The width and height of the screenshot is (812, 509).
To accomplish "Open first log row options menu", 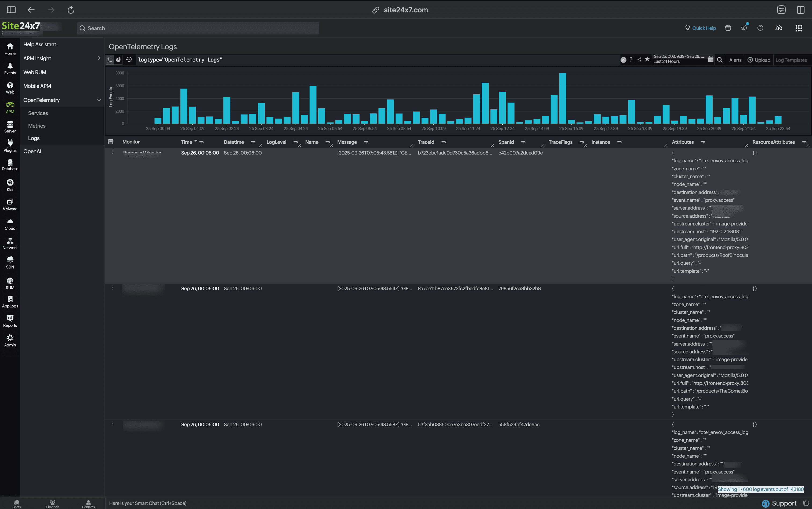I will [112, 152].
